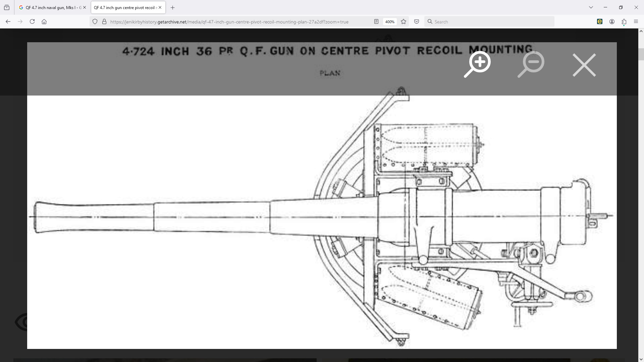
Task: Close the image viewer with X
Action: 584,65
